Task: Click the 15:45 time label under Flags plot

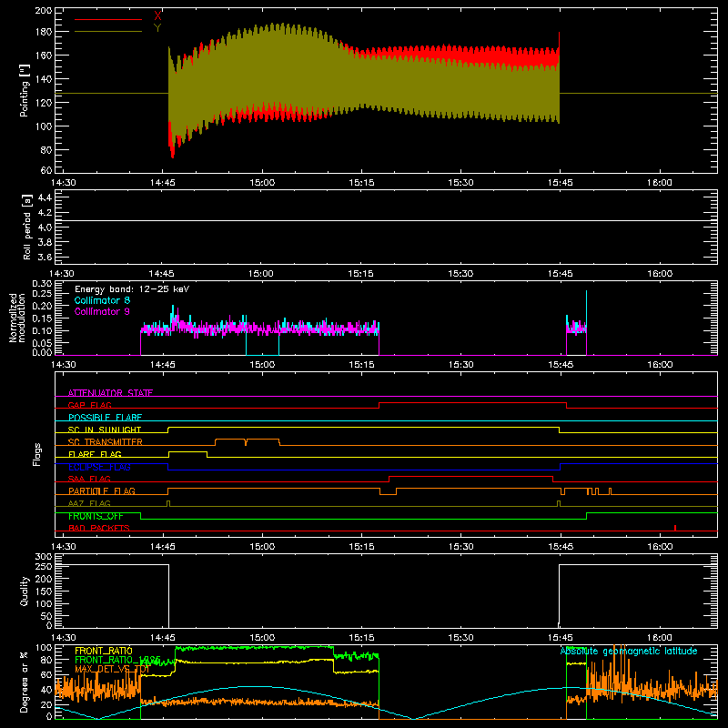Action: point(561,547)
